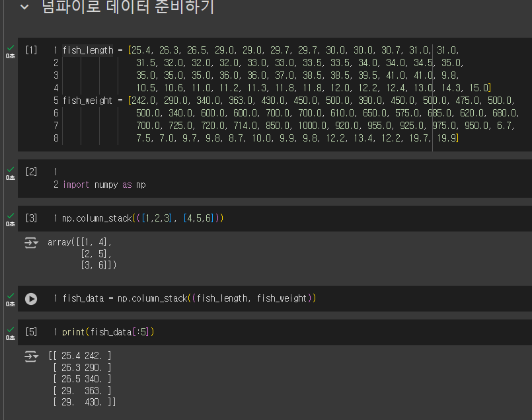This screenshot has height=420, width=532.
Task: Click the last value 19.9 in fish_weight
Action: coord(446,138)
